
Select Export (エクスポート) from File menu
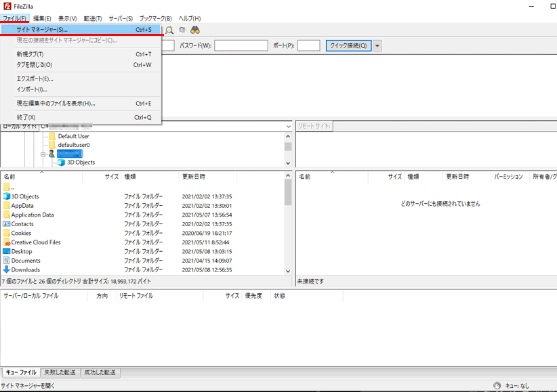(81, 79)
